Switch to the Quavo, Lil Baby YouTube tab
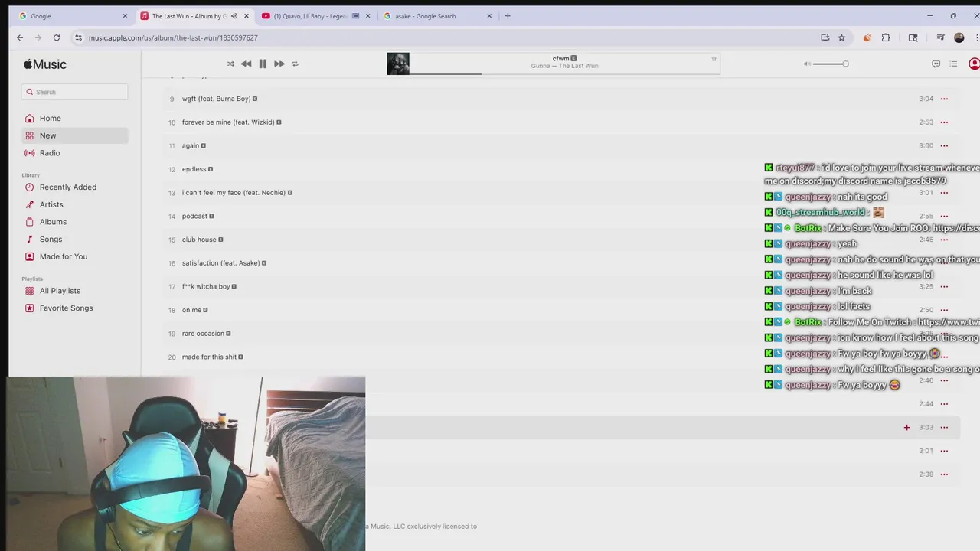Viewport: 980px width, 551px height. click(x=315, y=16)
